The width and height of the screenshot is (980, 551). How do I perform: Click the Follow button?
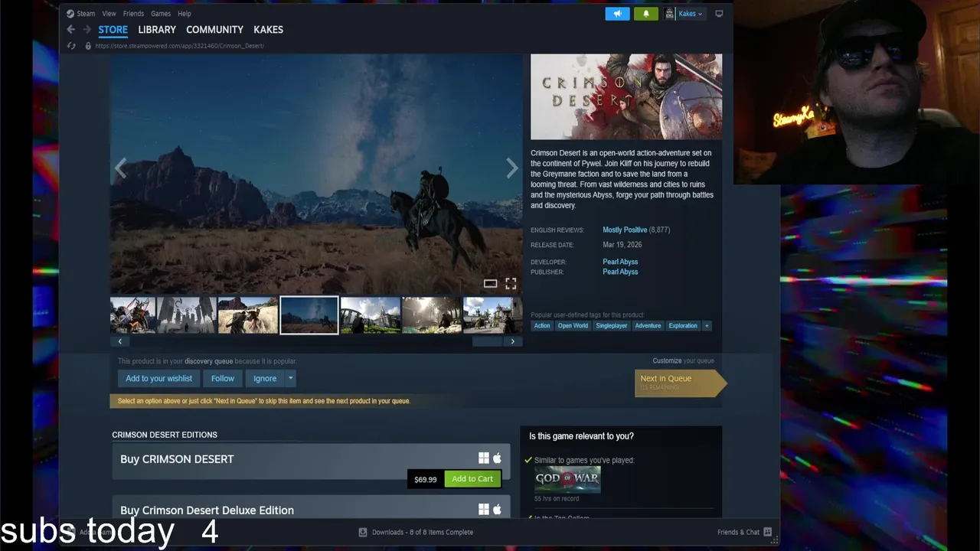223,378
